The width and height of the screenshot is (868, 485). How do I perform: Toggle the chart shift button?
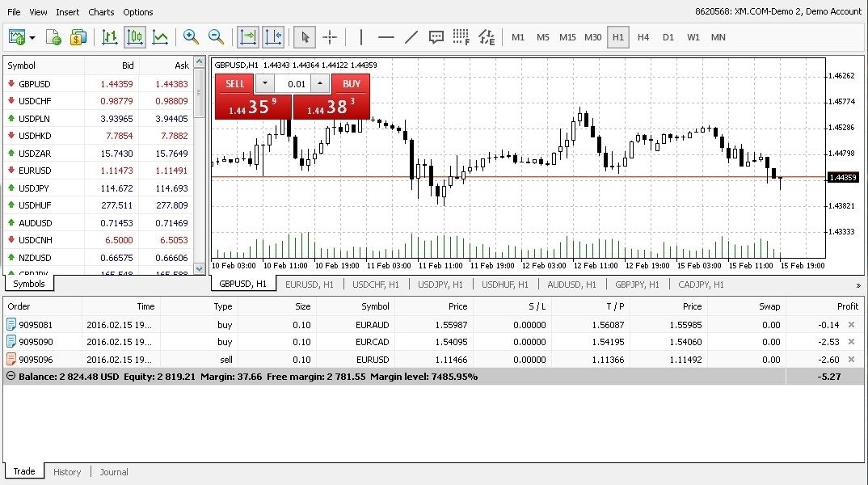[x=272, y=37]
